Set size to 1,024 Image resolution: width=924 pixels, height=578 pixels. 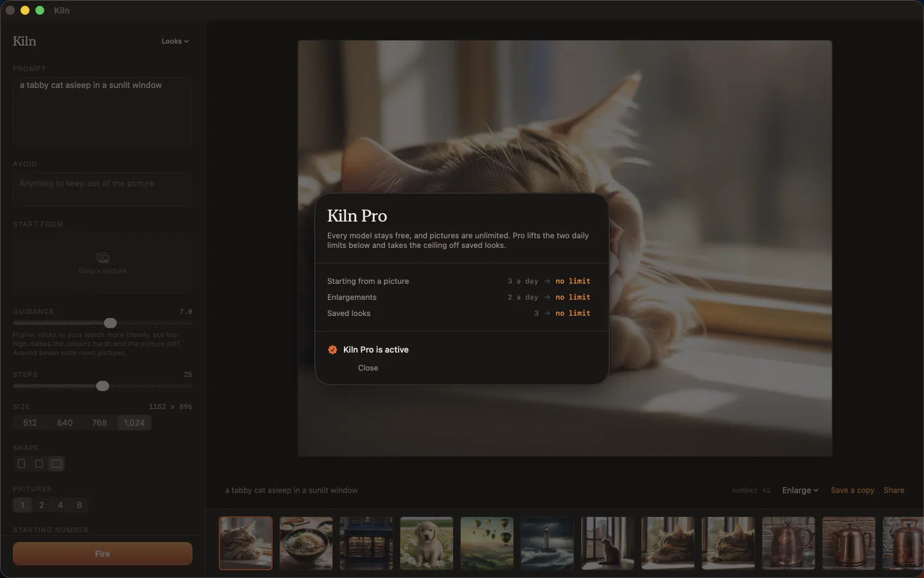(134, 423)
